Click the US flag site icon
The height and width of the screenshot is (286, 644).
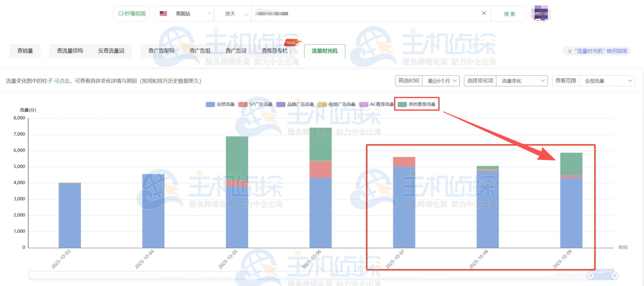click(163, 14)
